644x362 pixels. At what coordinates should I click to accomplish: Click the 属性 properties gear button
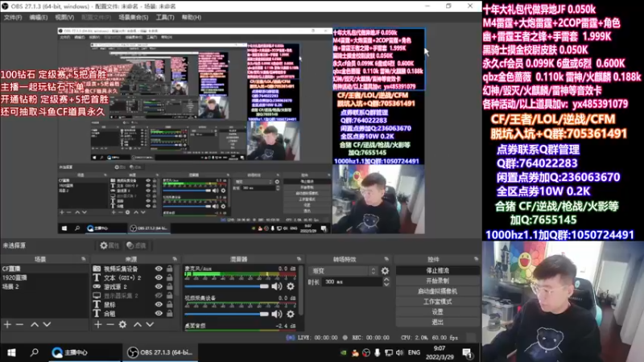(109, 245)
